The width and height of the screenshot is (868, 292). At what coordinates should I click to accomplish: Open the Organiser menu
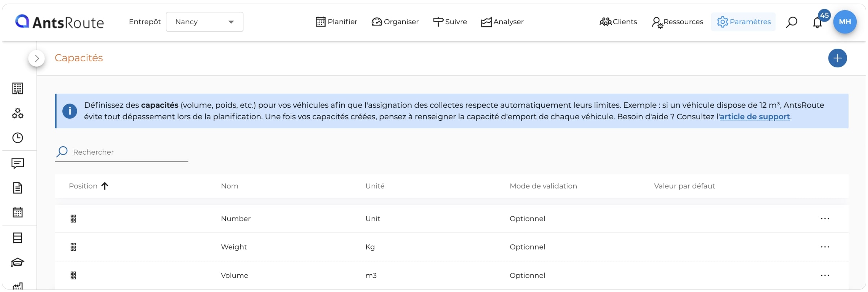pyautogui.click(x=395, y=22)
